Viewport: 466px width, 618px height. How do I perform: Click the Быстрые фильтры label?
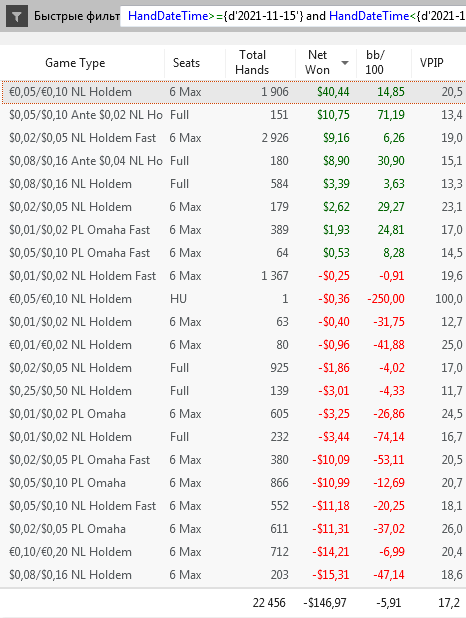77,16
